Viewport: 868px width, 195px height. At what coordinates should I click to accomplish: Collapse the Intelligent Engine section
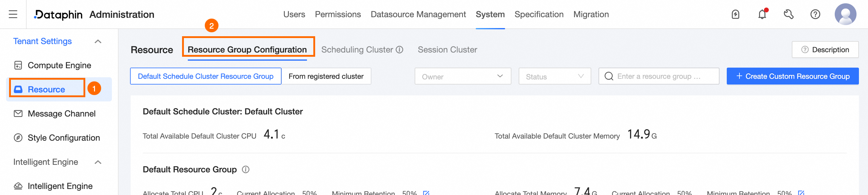pyautogui.click(x=98, y=162)
